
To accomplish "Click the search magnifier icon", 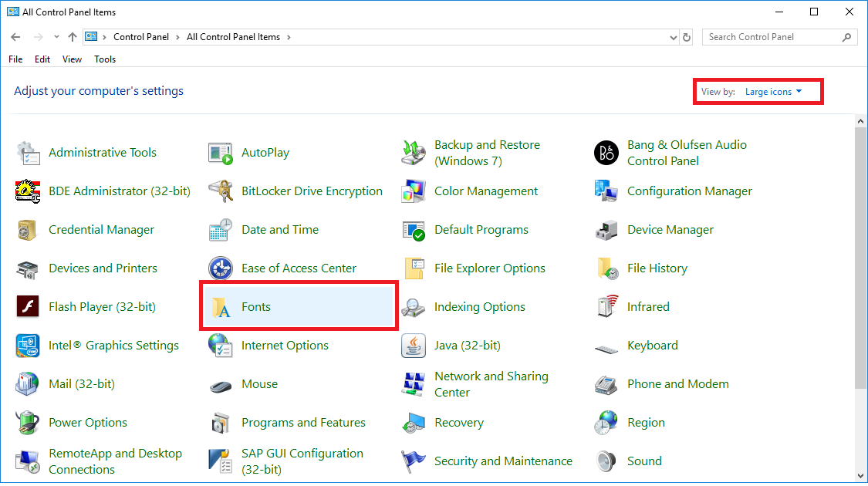I will click(846, 37).
